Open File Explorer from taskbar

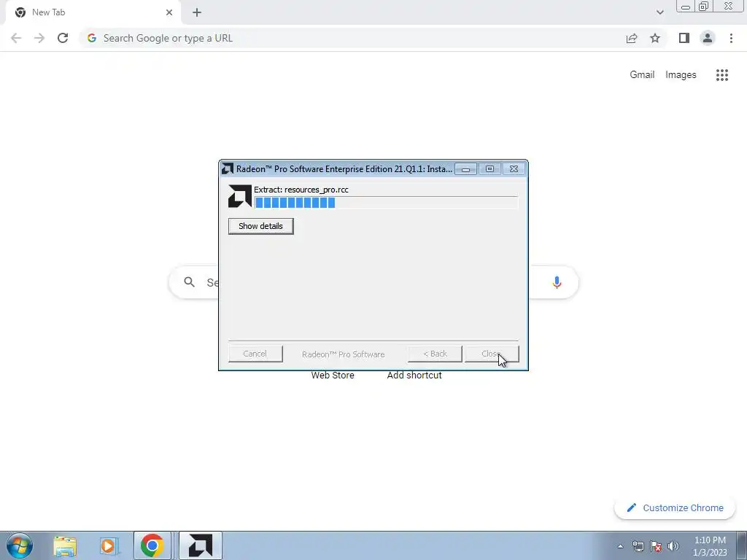pyautogui.click(x=65, y=545)
